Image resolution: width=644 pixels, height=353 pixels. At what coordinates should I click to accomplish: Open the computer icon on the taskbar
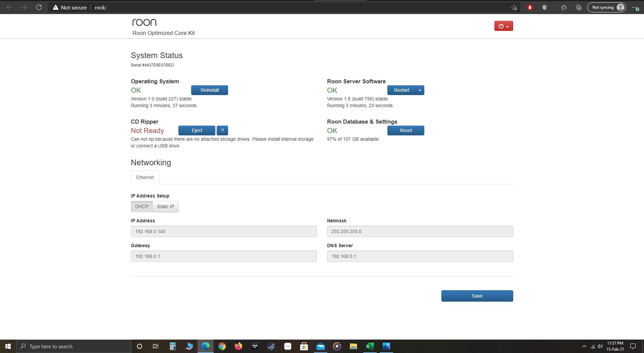tap(189, 346)
